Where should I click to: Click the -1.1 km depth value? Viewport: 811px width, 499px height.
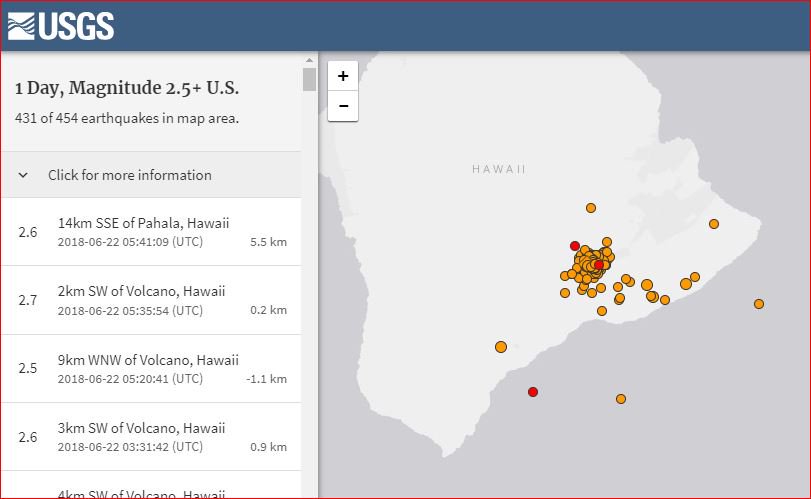(266, 379)
